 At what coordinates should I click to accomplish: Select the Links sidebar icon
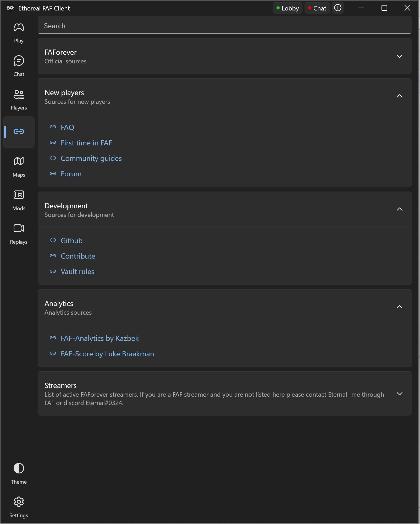tap(19, 132)
